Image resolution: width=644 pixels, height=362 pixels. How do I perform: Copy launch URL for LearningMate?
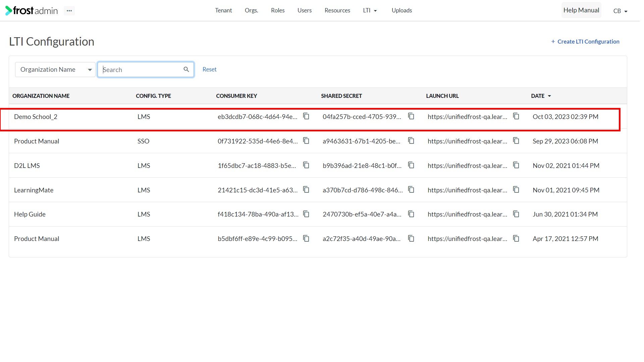pyautogui.click(x=516, y=190)
